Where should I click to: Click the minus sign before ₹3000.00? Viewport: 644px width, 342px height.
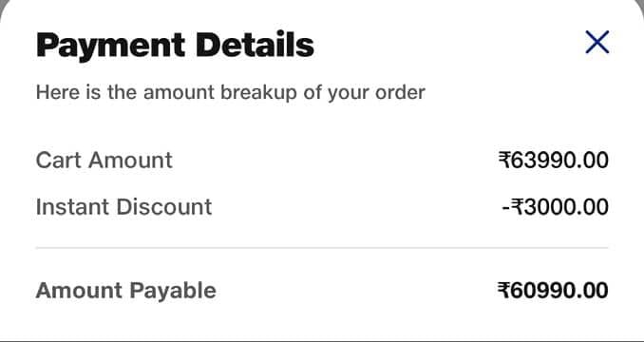pyautogui.click(x=506, y=207)
